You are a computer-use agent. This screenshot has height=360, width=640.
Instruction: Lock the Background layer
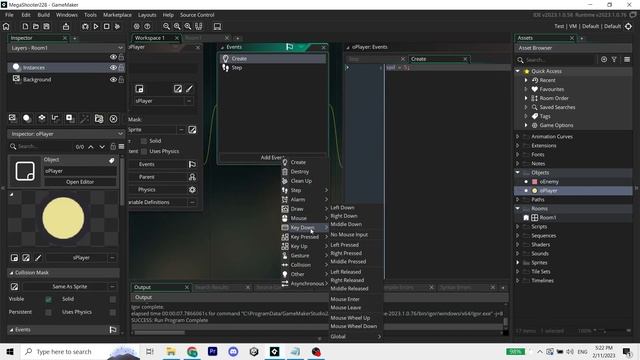[x=121, y=80]
